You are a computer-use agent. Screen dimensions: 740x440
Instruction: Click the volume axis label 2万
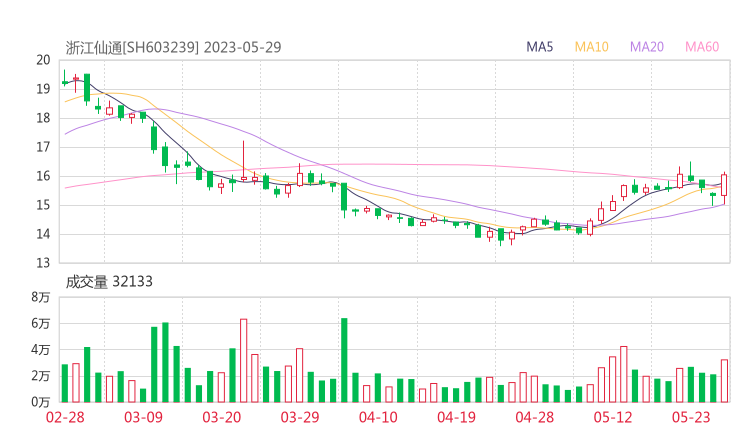point(41,376)
